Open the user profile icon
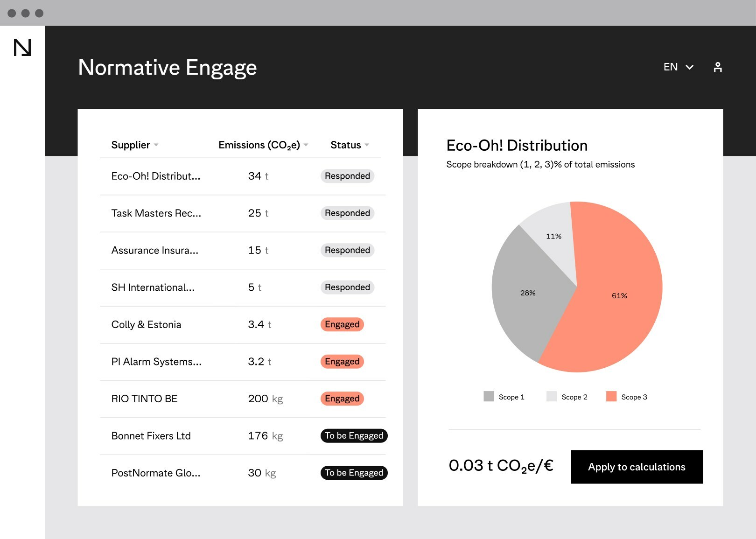 tap(718, 67)
